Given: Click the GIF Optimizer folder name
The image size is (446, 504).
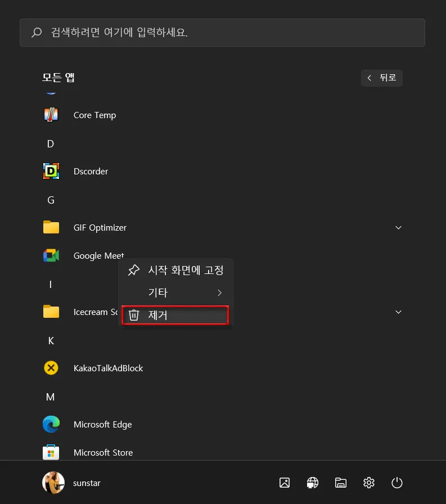Looking at the screenshot, I should tap(100, 228).
